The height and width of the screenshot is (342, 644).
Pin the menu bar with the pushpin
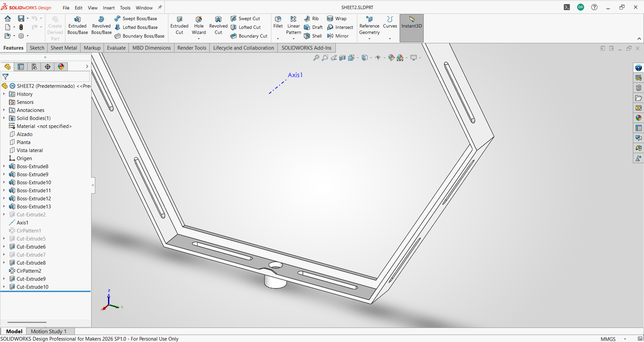pos(160,7)
